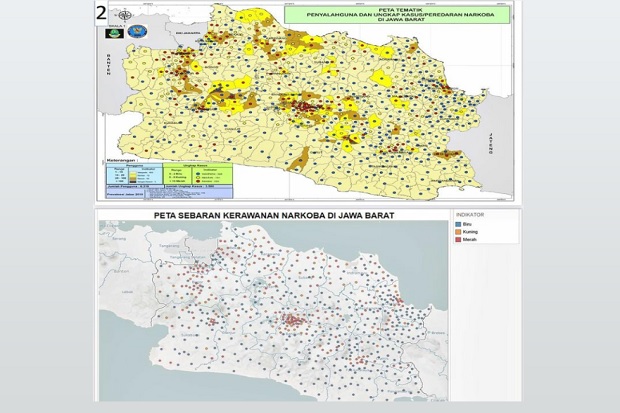Click the 'Merah' legend label

(x=470, y=239)
